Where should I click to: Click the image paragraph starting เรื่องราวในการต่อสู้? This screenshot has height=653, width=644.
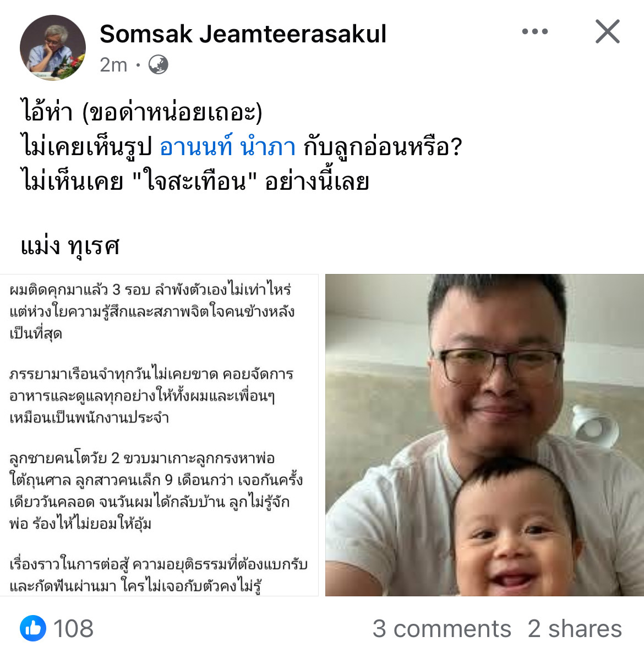tap(159, 575)
